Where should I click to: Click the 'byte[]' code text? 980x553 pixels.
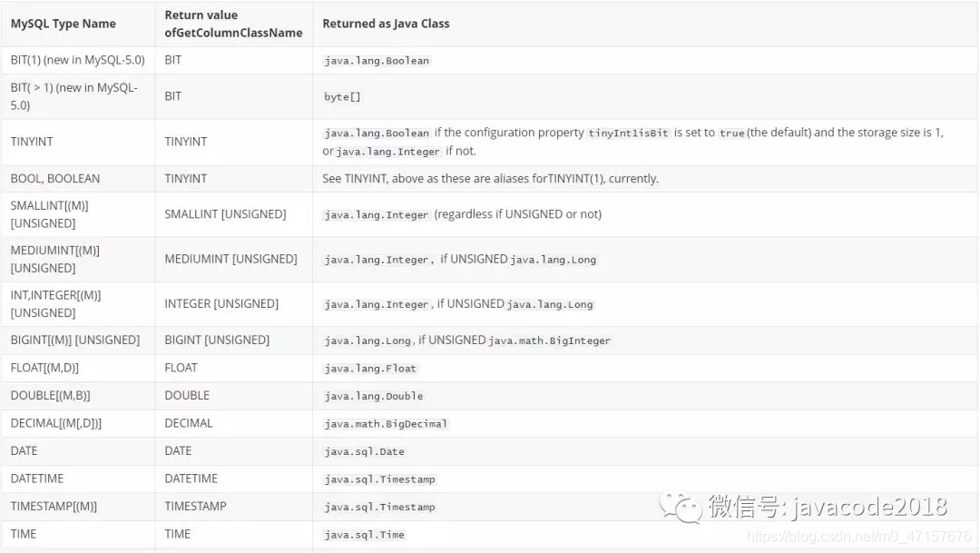[x=342, y=97]
